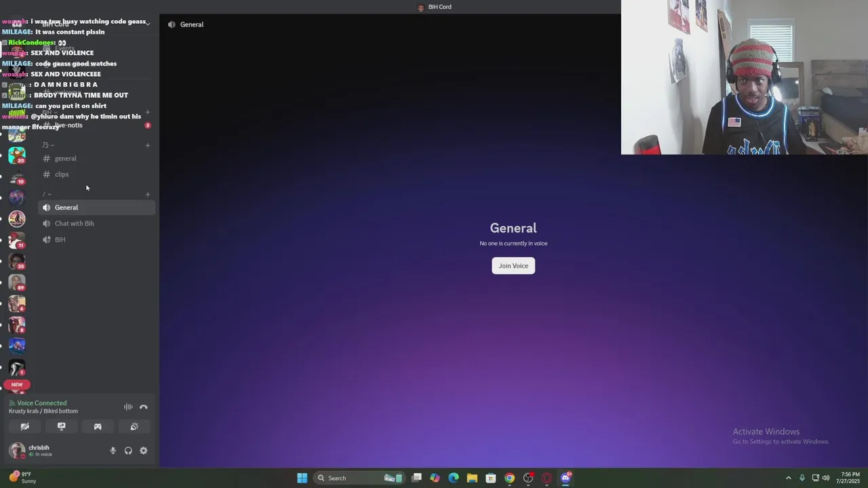Switch to Discord in the taskbar
Screen dimensions: 868x488
pyautogui.click(x=566, y=478)
